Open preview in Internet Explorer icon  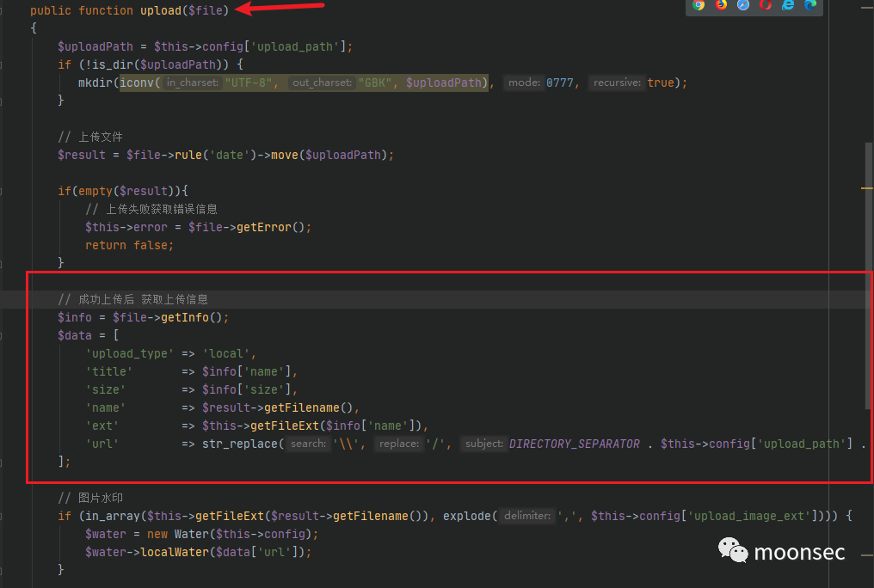click(788, 5)
